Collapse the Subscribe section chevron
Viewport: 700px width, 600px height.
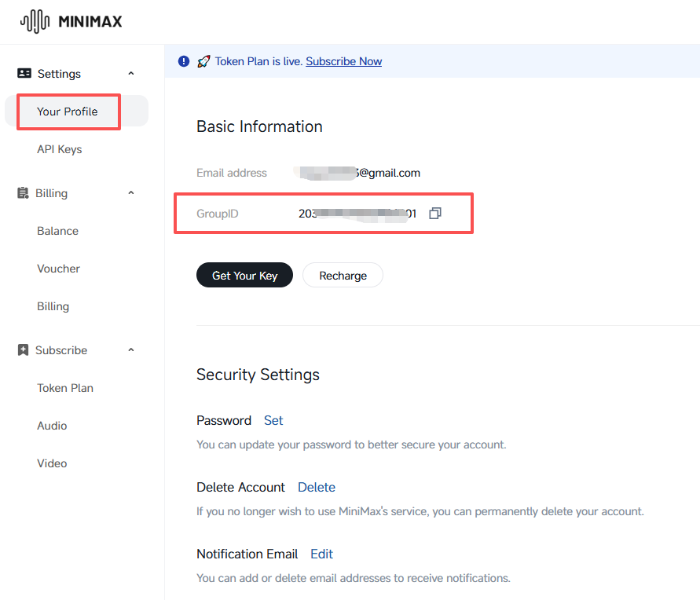(130, 349)
